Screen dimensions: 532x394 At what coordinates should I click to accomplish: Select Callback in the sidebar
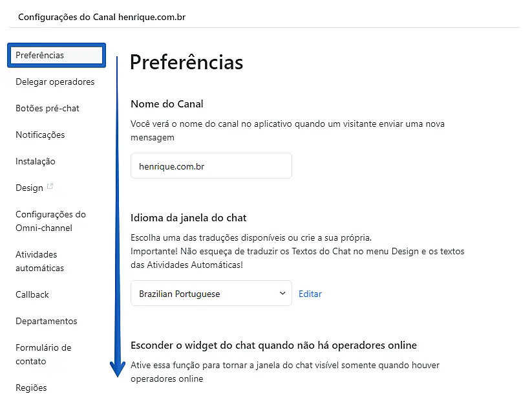coord(32,295)
